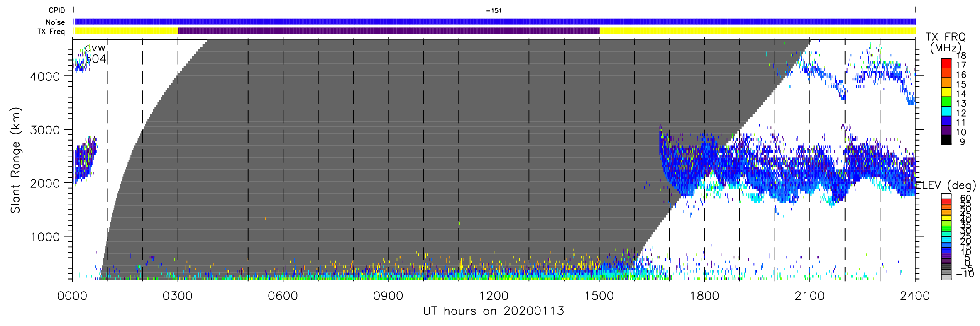The image size is (980, 326).
Task: Click the 0000 time tick label
Action: tap(73, 296)
